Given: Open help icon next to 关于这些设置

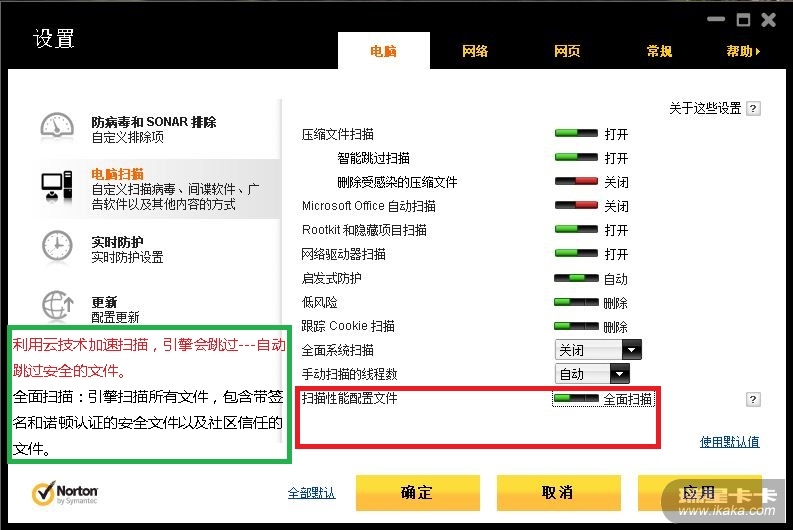Looking at the screenshot, I should 753,108.
